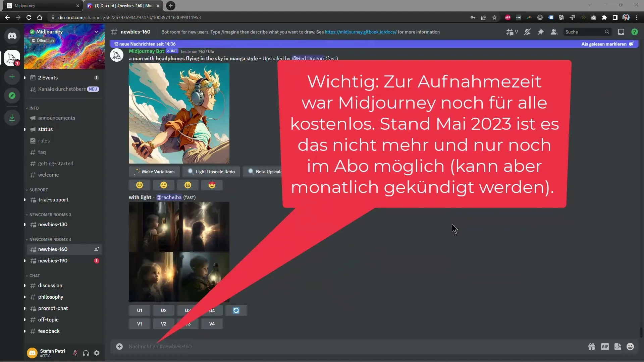Create invite icon on newbies-160 channel
Screen dimensions: 644x362
coord(96,249)
